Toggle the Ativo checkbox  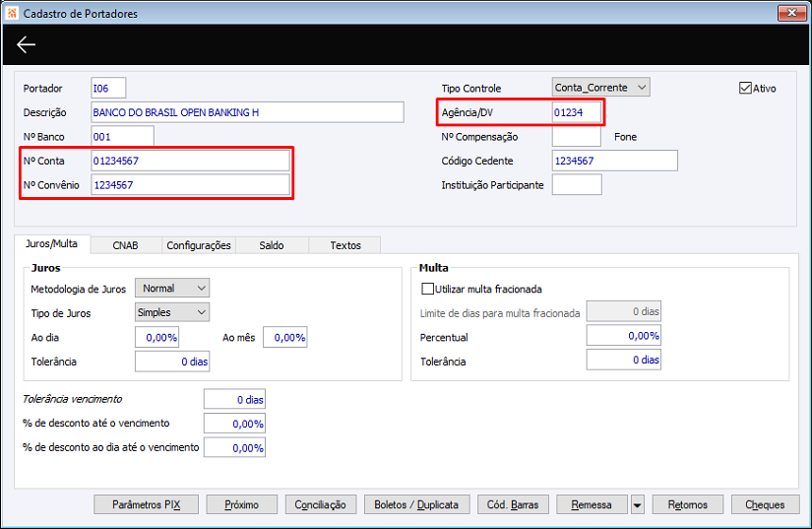point(745,88)
